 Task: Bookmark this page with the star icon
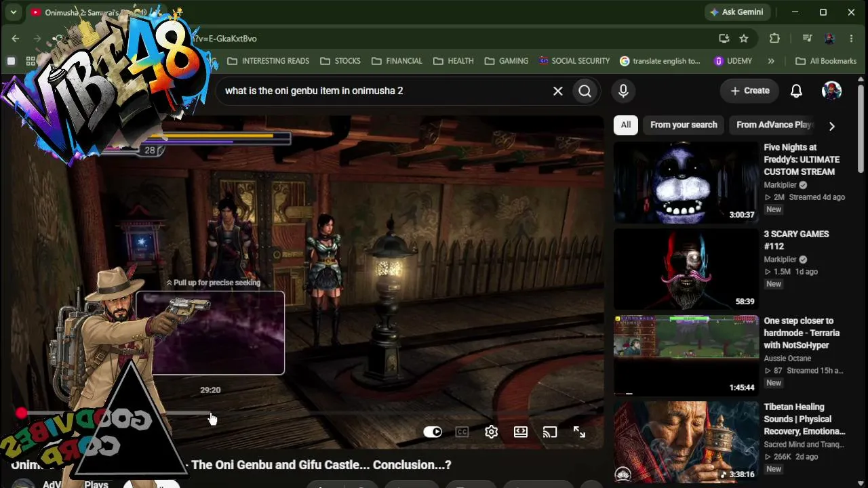(744, 39)
